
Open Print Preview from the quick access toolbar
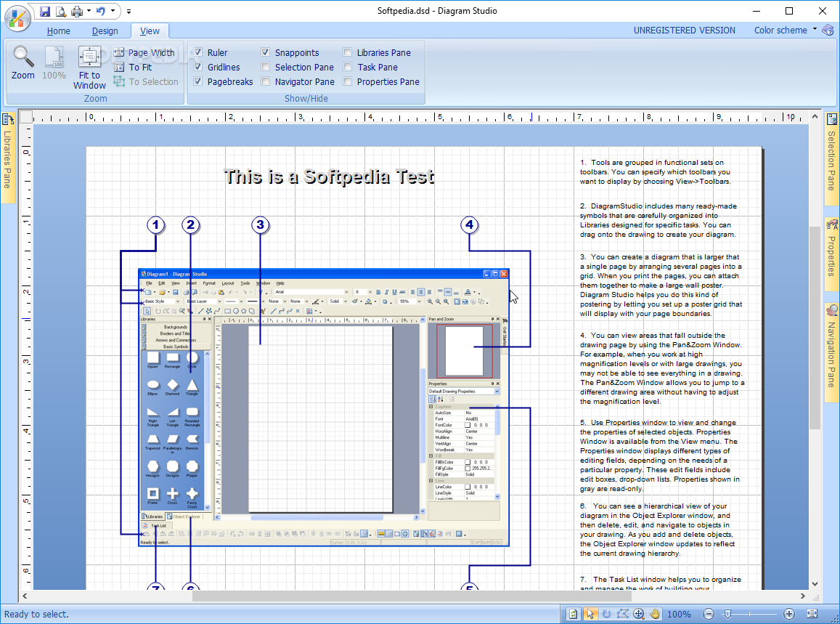pyautogui.click(x=61, y=11)
